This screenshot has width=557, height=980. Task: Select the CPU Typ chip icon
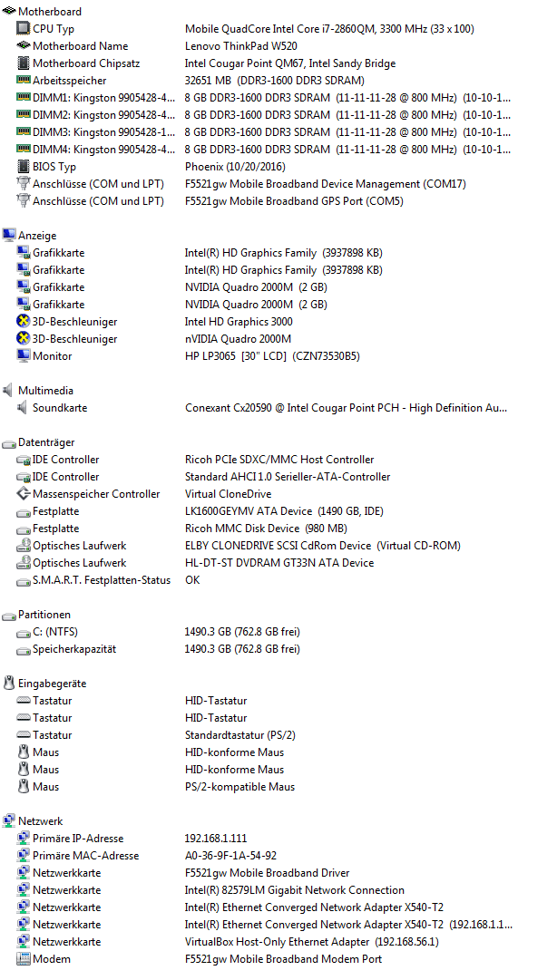23,29
